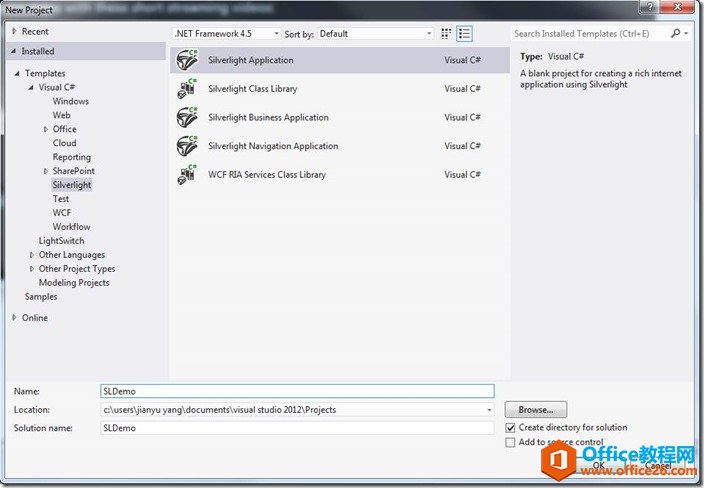Image resolution: width=704 pixels, height=488 pixels.
Task: Select the Cloud template category
Action: [x=64, y=143]
